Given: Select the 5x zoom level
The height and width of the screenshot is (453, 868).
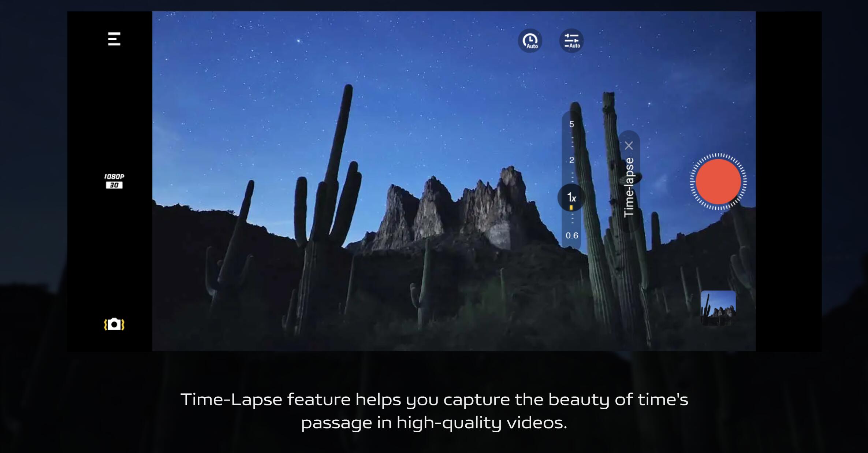Looking at the screenshot, I should (571, 124).
